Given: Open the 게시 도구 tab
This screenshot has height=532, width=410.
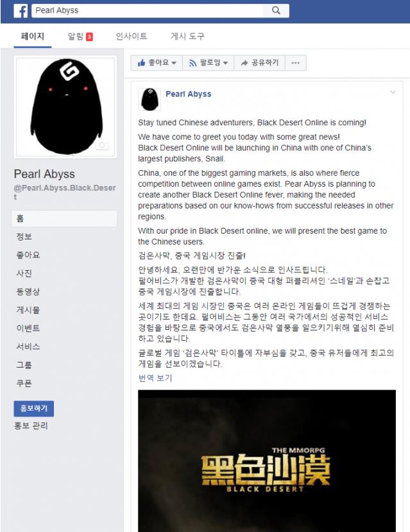Looking at the screenshot, I should click(187, 37).
